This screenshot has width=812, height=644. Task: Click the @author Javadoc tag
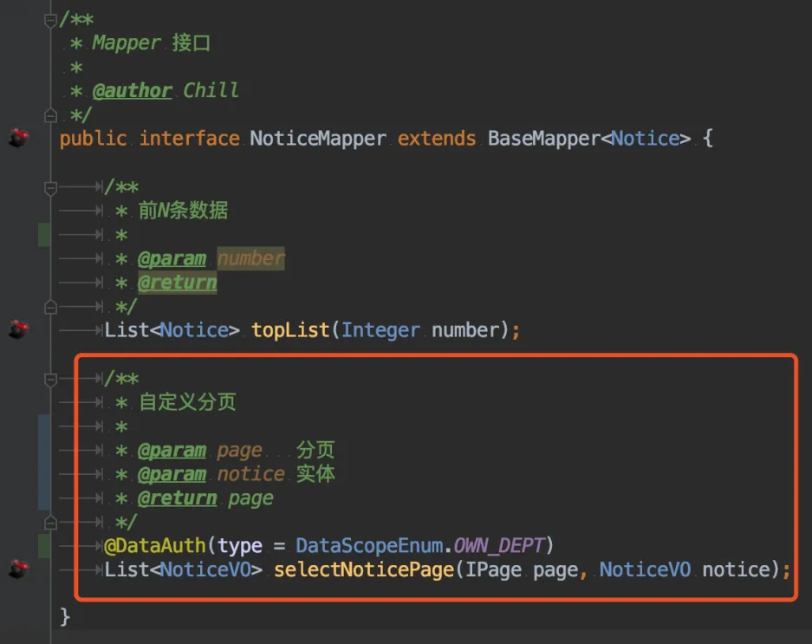click(x=132, y=91)
